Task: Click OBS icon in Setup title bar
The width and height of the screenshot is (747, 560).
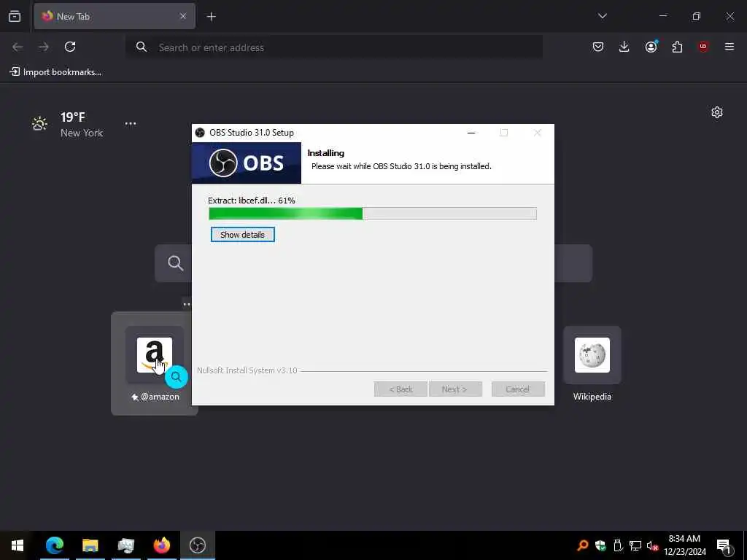Action: click(200, 133)
